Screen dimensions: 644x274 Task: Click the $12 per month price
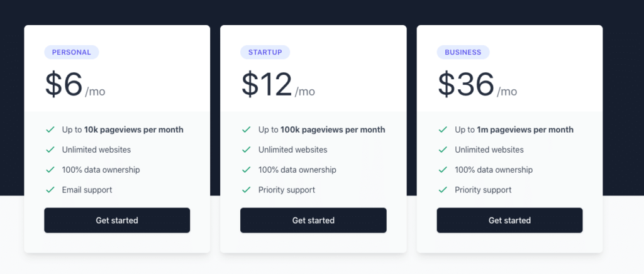click(x=278, y=85)
